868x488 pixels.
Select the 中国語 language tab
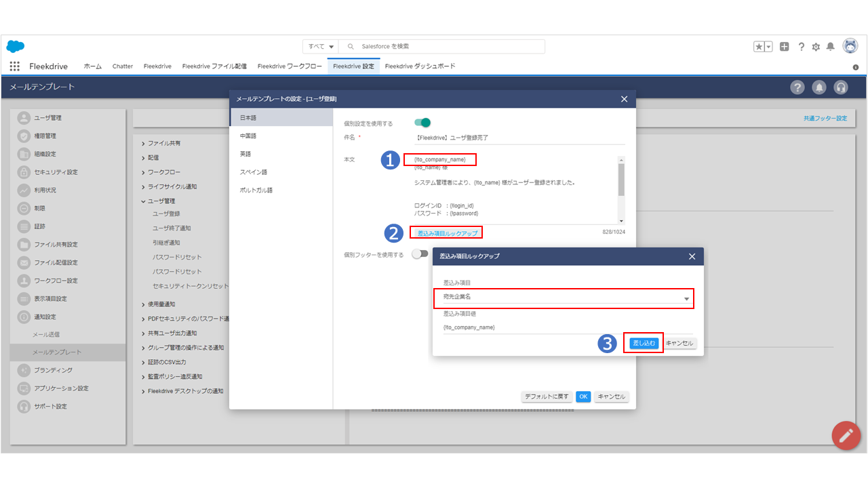[x=281, y=136]
